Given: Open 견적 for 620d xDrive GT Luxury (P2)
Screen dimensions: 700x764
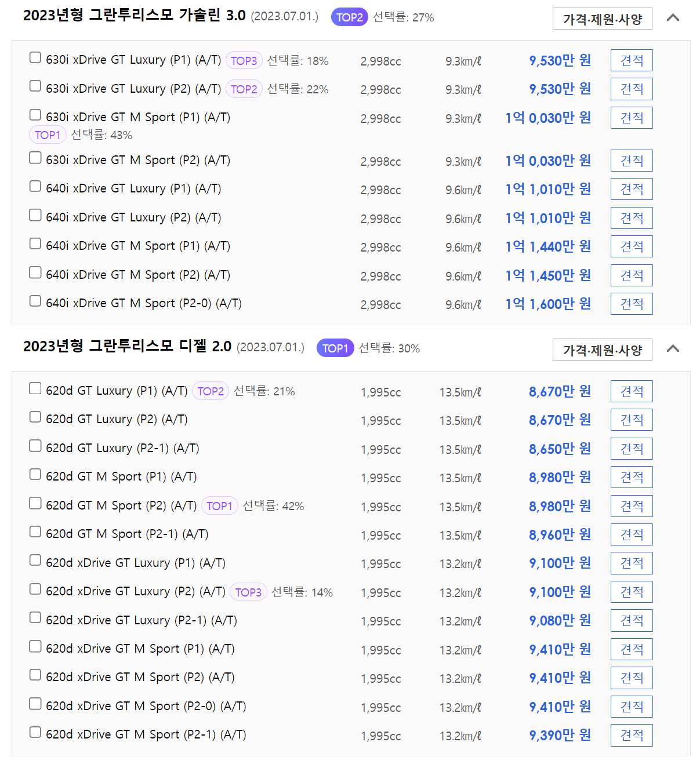Looking at the screenshot, I should point(632,592).
